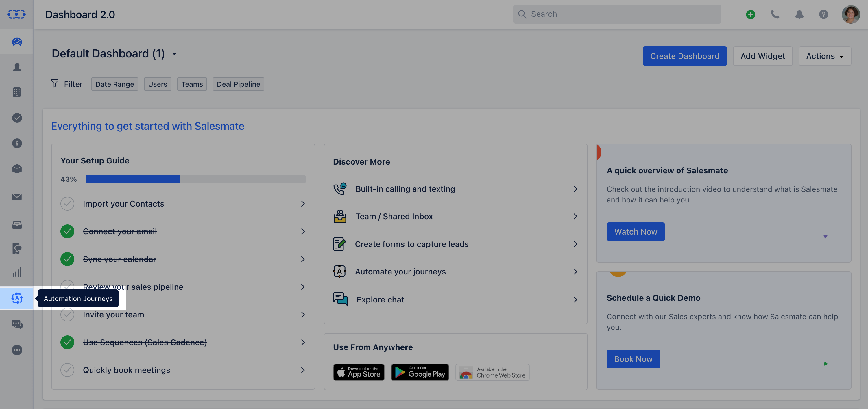Open the Dashboard icon in sidebar
The image size is (868, 409).
[x=17, y=42]
